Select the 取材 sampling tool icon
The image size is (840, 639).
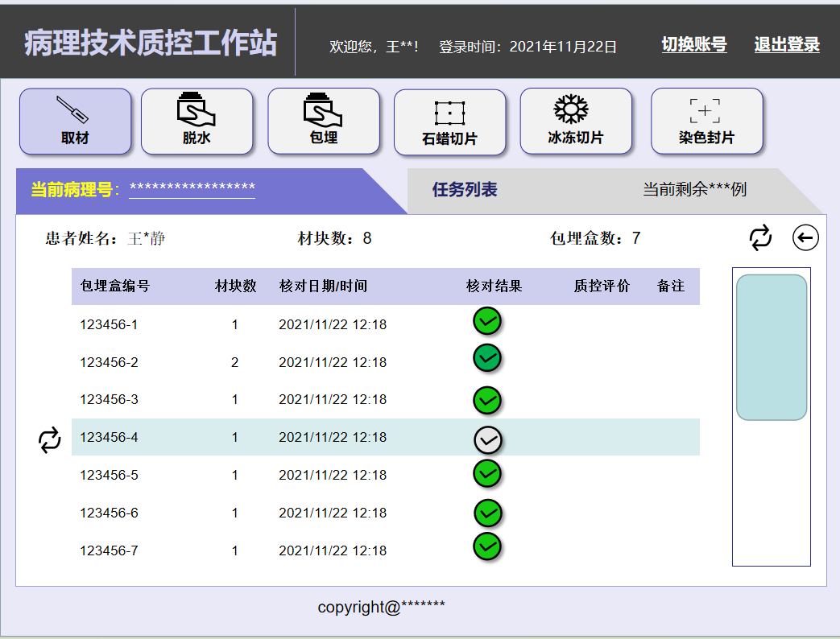[75, 121]
